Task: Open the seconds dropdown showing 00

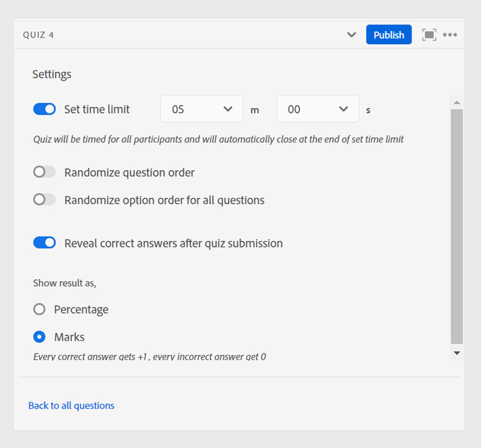Action: (317, 109)
